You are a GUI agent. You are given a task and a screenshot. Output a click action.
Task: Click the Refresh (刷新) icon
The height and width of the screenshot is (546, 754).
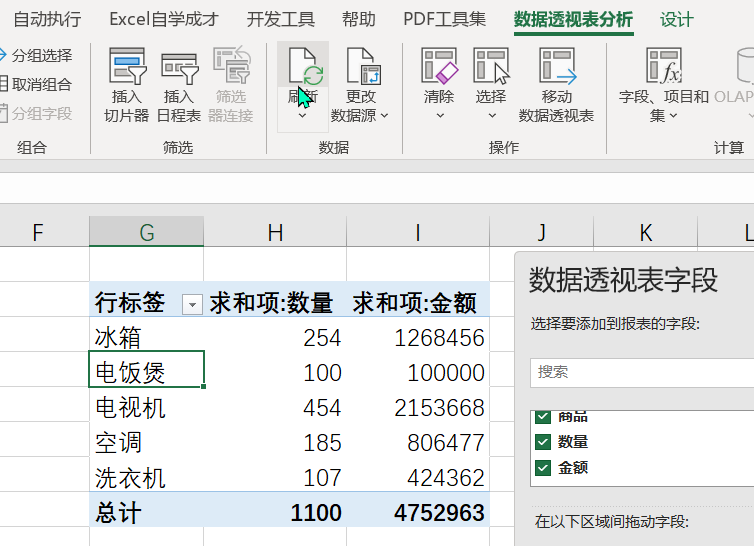[304, 66]
